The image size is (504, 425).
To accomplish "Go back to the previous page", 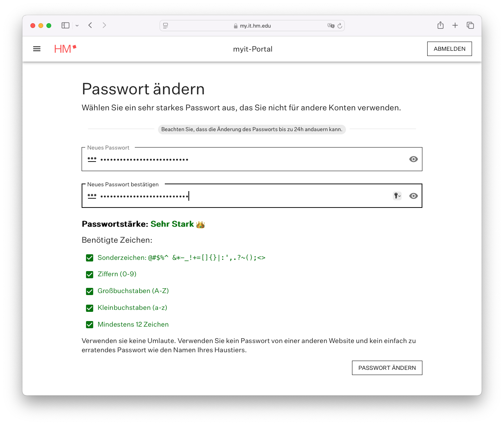I will 90,26.
